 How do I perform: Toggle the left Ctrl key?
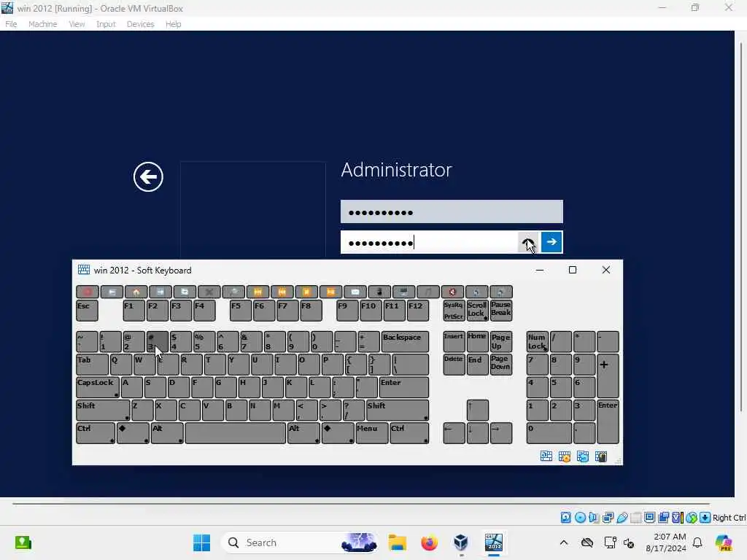coord(96,433)
